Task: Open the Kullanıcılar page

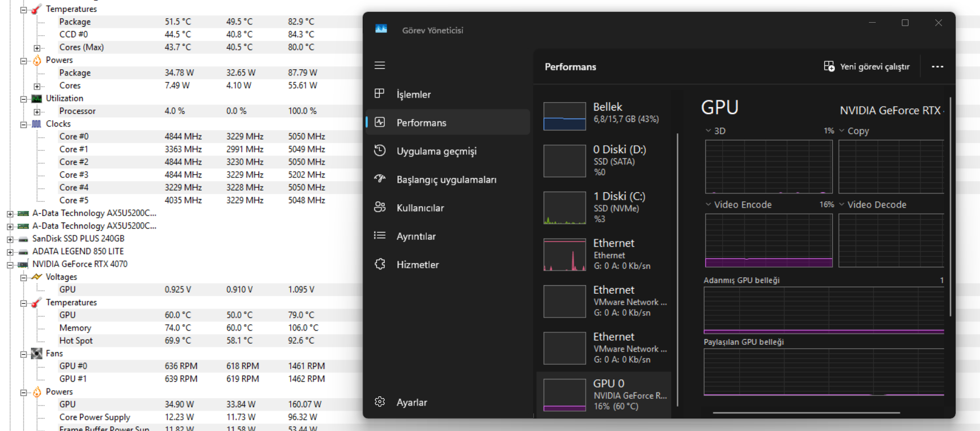Action: [x=448, y=208]
